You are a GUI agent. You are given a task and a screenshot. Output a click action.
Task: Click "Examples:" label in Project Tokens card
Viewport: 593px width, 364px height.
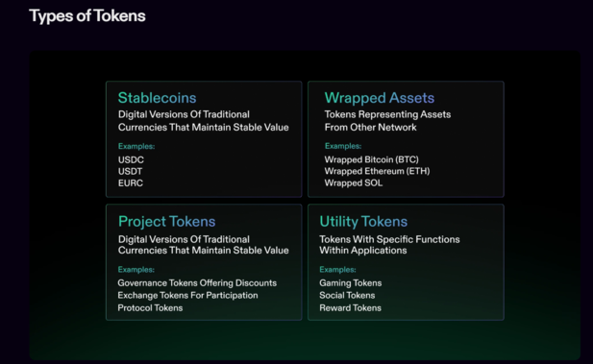pyautogui.click(x=136, y=270)
